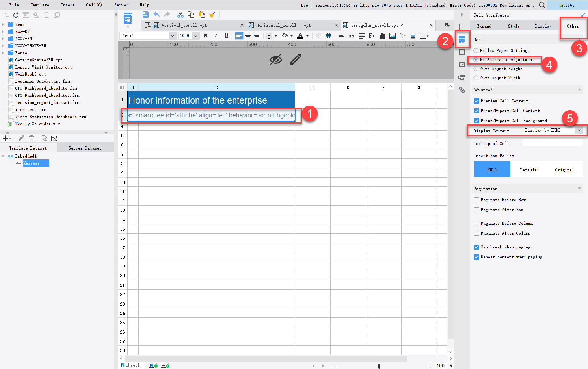Click the Log button in the top bar
Screen dimensions: 588x369
click(305, 5)
